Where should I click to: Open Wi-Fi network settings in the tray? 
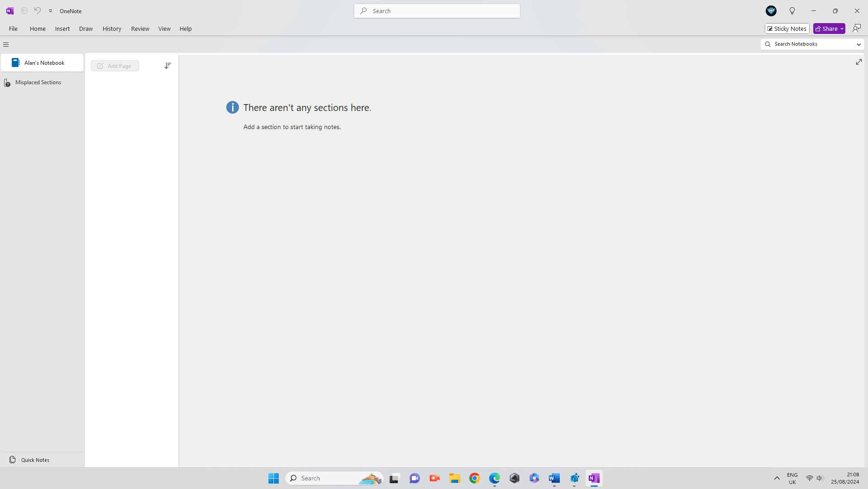[x=809, y=479]
